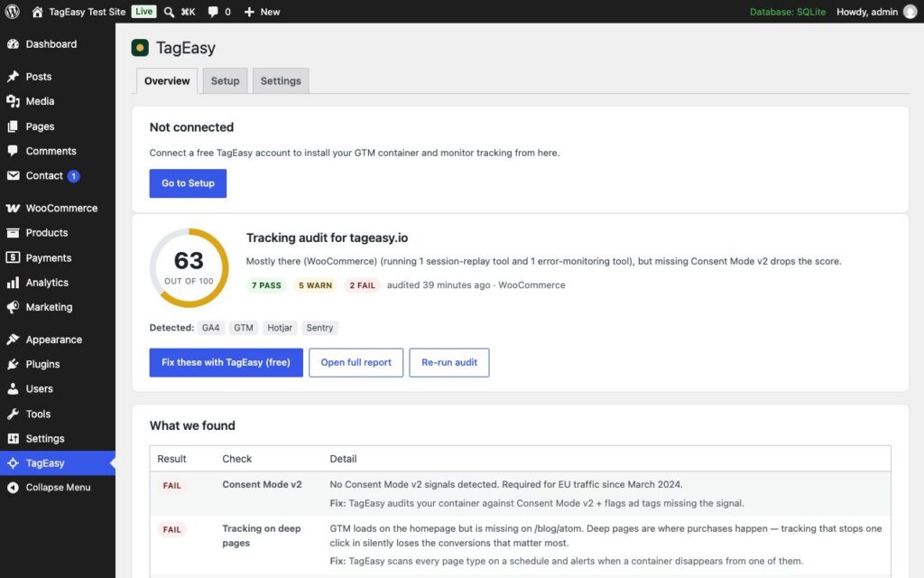The width and height of the screenshot is (924, 578).
Task: Click the Marketing megaphone icon
Action: 13,307
